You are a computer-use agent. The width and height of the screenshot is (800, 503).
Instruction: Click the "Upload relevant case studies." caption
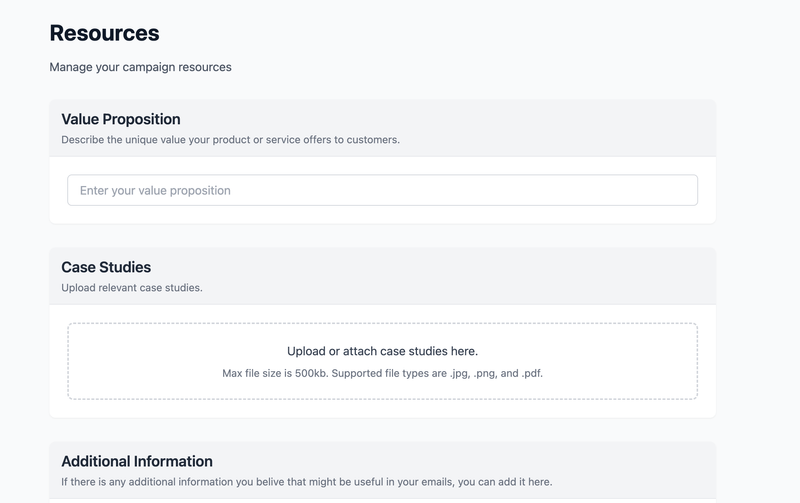[131, 287]
